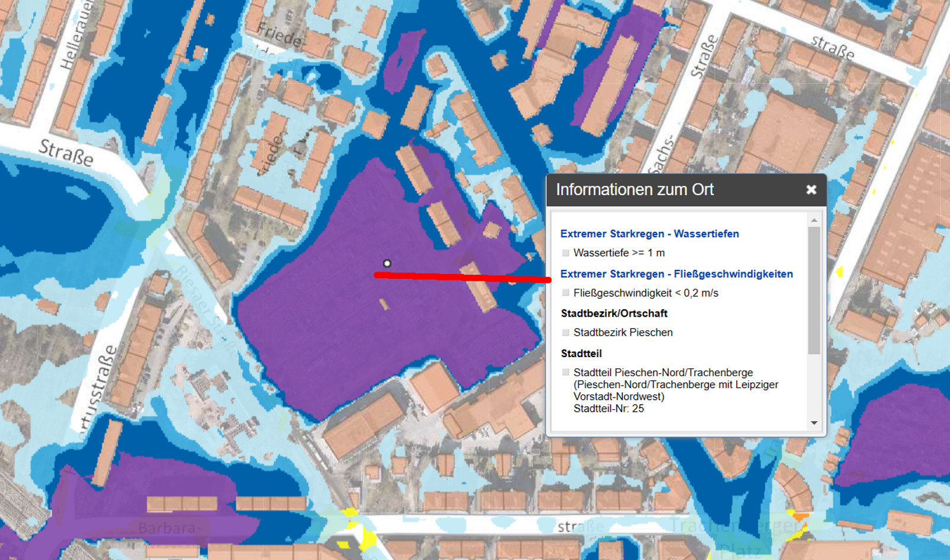Click the white circle location marker on map
950x560 pixels.
387,263
